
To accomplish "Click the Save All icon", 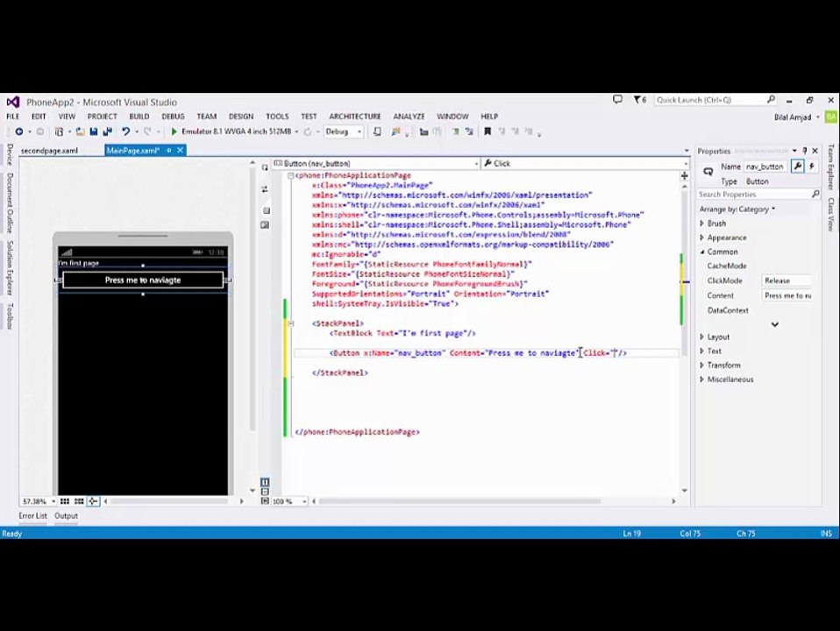I will tap(107, 131).
